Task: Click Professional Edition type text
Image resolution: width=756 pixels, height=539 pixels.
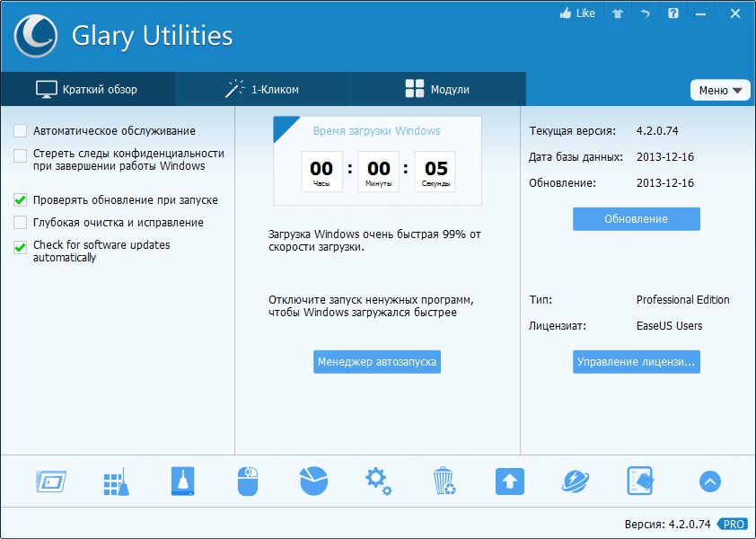Action: 682,300
